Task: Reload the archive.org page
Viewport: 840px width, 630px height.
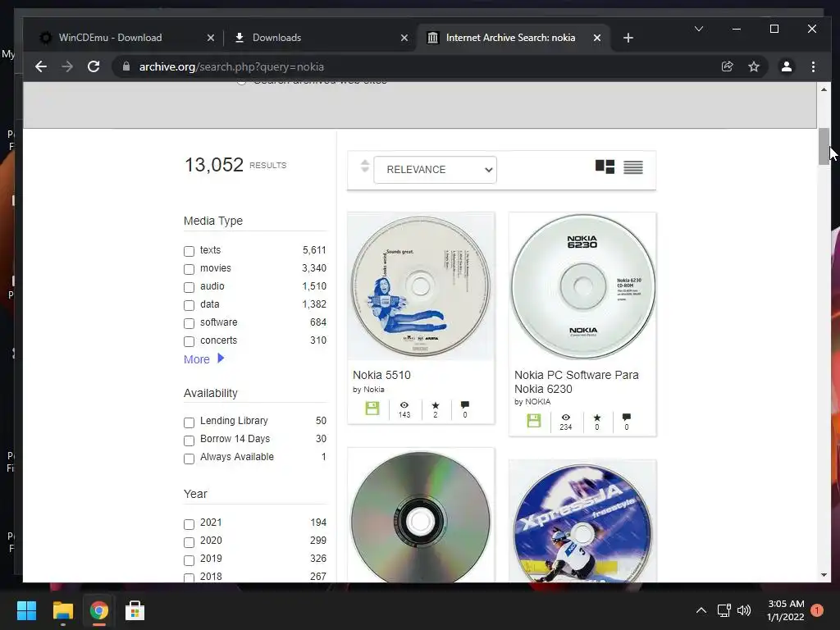Action: 94,66
